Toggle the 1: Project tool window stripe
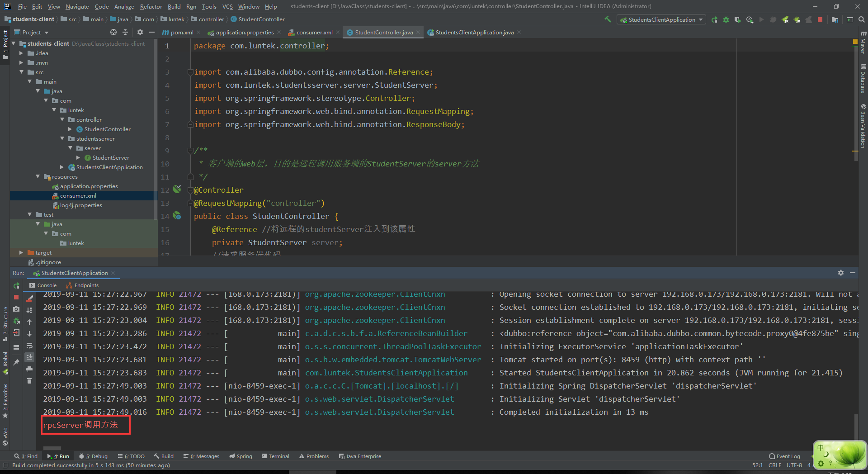Screen dimensions: 868x474 coord(5,44)
